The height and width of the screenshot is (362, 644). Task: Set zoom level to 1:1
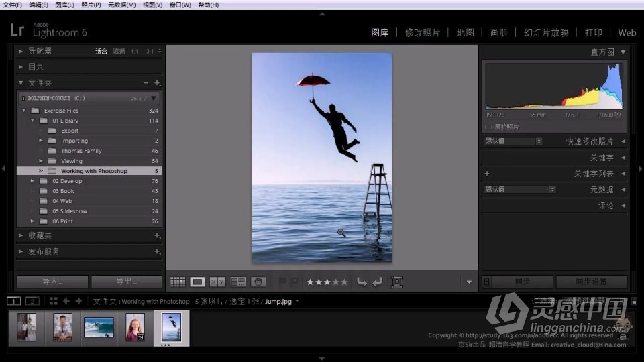click(x=135, y=52)
